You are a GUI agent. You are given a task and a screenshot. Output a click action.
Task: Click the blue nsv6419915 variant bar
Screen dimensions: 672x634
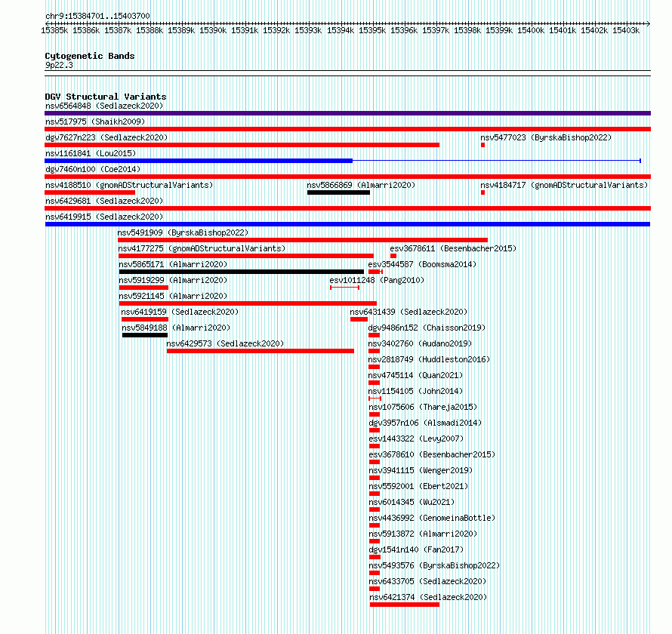coord(347,224)
